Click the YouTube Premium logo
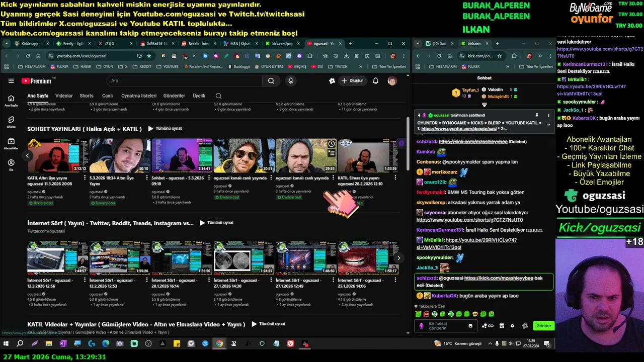 point(39,81)
